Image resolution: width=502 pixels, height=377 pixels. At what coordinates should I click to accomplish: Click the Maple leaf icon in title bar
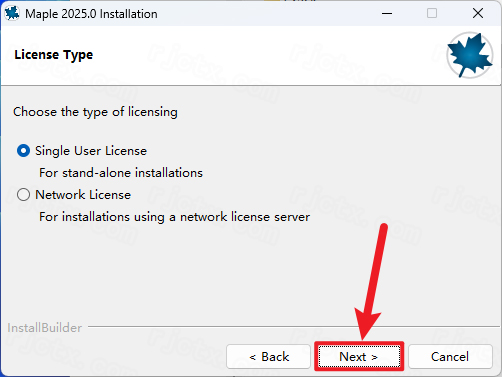[12, 13]
